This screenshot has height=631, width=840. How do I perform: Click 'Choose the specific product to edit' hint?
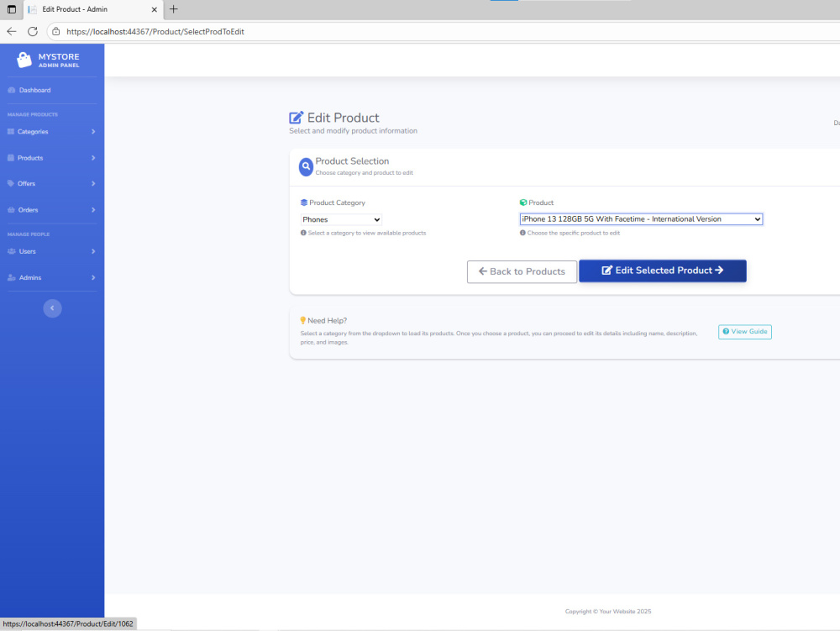[x=573, y=233]
